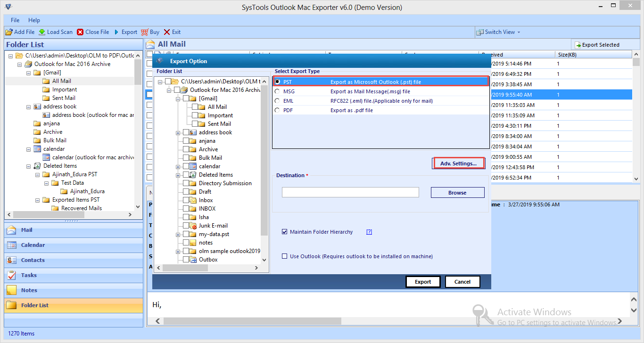The width and height of the screenshot is (644, 343).
Task: Open the Calendar navigation pane icon
Action: coord(12,245)
